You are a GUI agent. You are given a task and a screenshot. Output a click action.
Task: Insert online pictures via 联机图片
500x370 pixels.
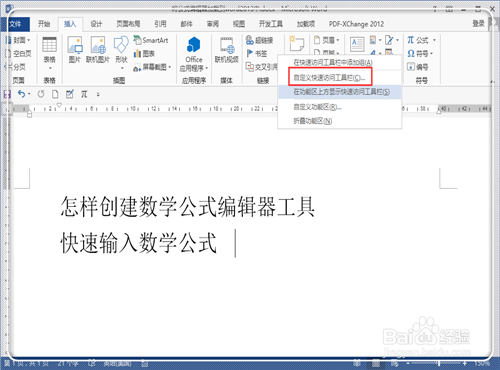tap(98, 50)
